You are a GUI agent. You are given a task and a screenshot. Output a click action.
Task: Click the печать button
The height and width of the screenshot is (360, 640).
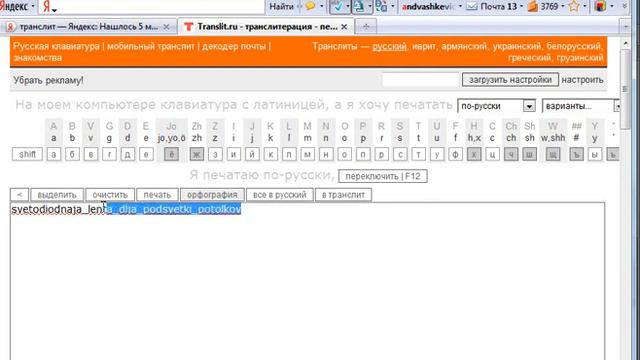point(157,195)
